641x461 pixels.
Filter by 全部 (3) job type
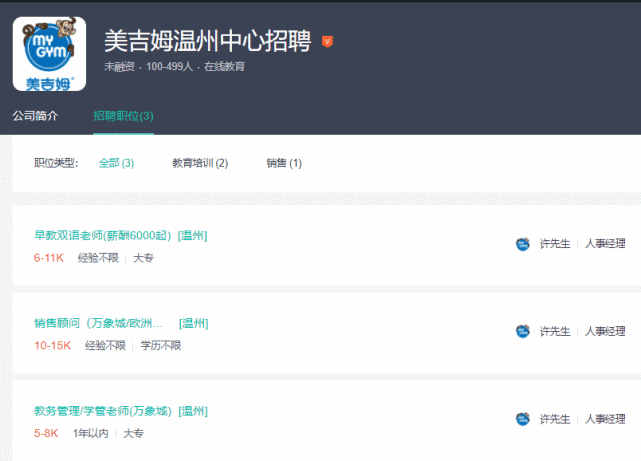pyautogui.click(x=117, y=163)
